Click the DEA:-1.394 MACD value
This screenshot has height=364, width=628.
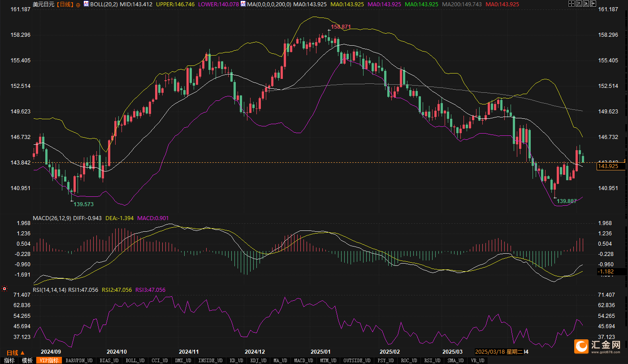tap(120, 218)
